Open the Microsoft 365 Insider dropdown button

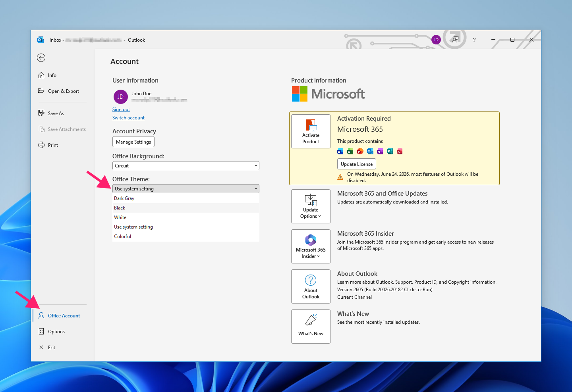[x=311, y=246]
